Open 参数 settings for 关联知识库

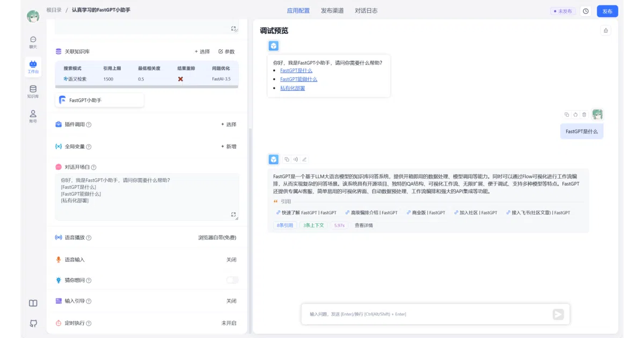(x=226, y=52)
